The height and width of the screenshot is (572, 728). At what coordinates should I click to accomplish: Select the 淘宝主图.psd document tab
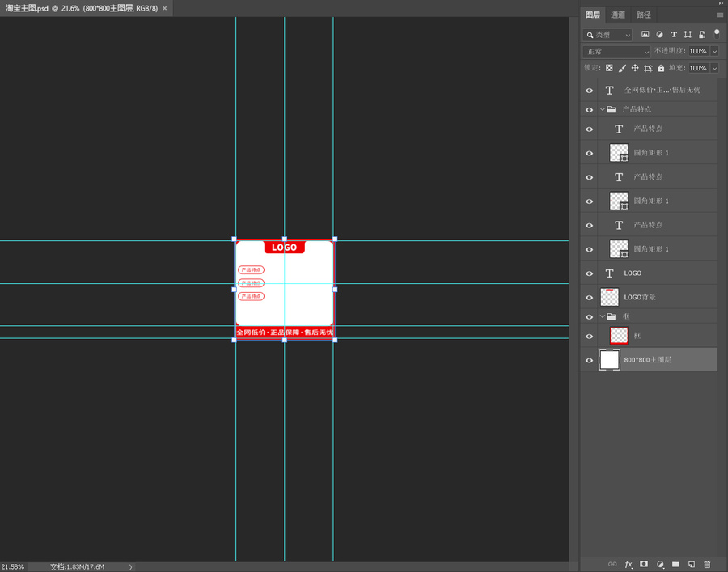point(82,8)
